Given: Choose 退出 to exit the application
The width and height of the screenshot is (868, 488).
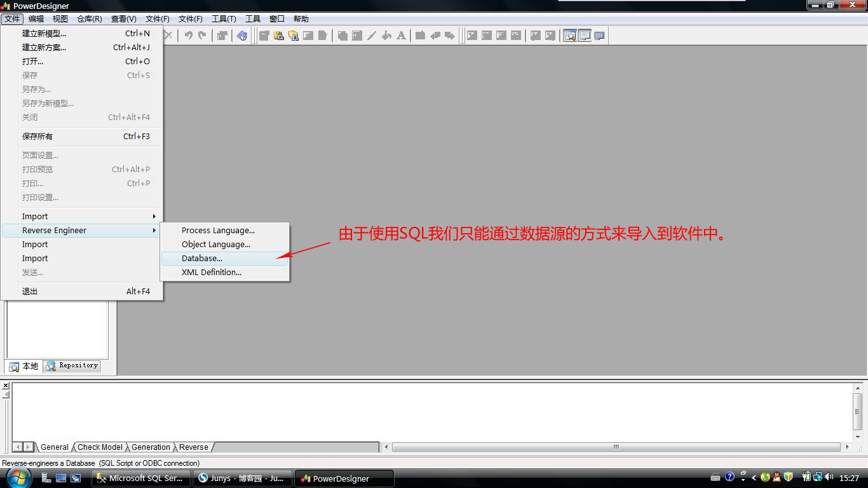Looking at the screenshot, I should pos(81,291).
